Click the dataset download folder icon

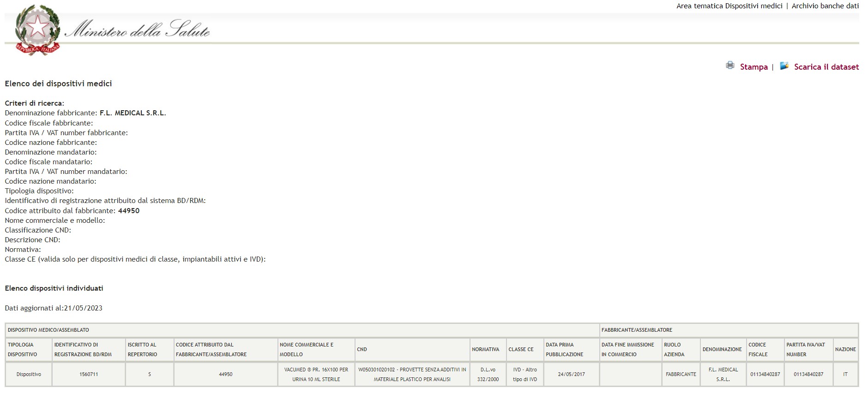pyautogui.click(x=784, y=66)
